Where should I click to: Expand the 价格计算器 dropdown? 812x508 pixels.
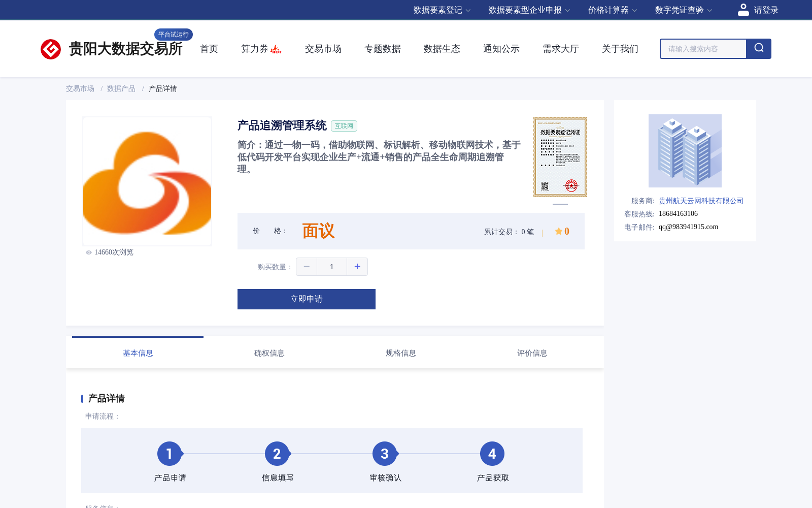tap(613, 10)
